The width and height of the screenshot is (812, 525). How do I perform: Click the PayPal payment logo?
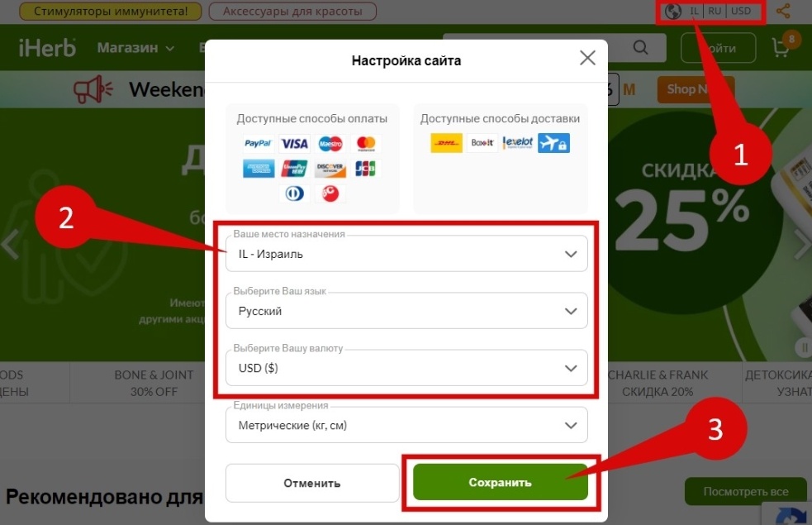tap(258, 144)
